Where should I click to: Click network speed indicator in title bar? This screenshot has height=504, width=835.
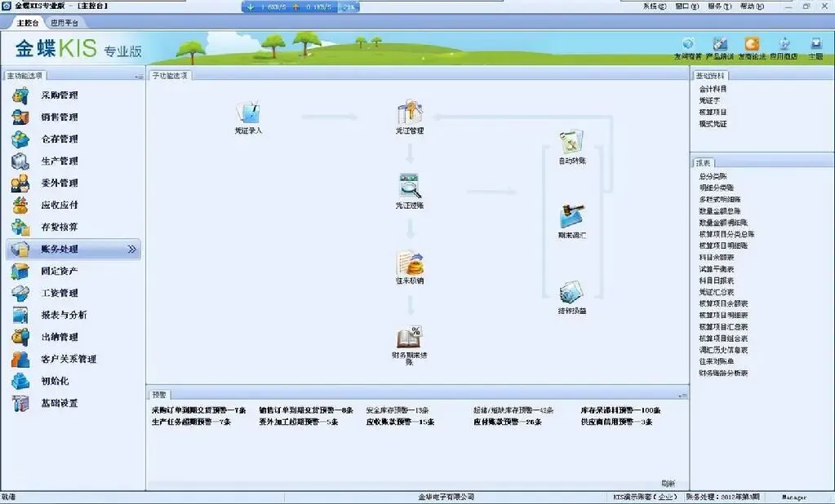(x=301, y=7)
